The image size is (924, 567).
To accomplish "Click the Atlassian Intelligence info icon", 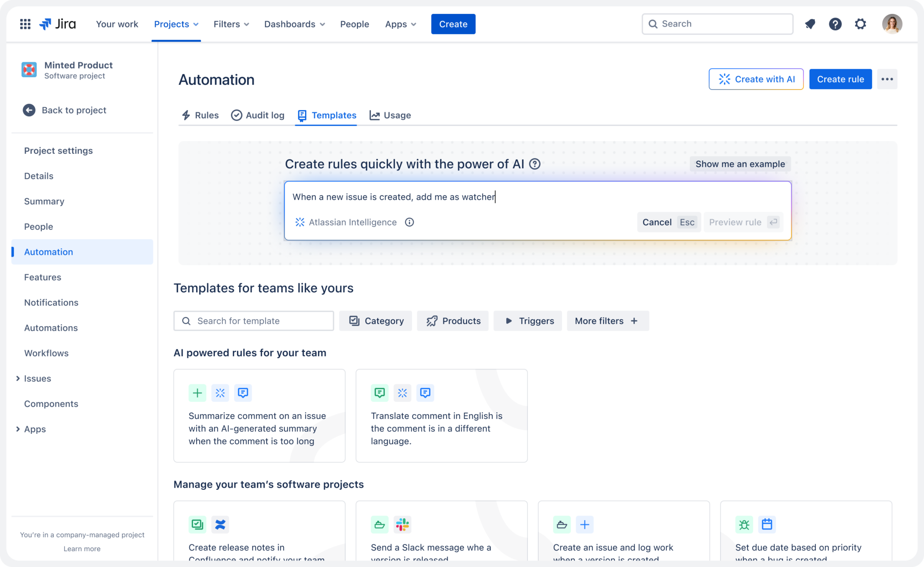I will coord(409,222).
